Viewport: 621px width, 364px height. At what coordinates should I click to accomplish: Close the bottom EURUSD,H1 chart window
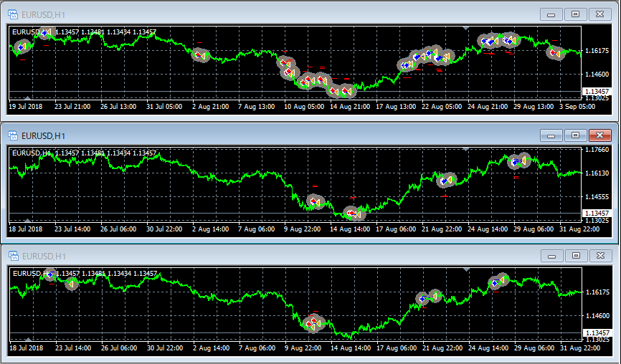(601, 256)
